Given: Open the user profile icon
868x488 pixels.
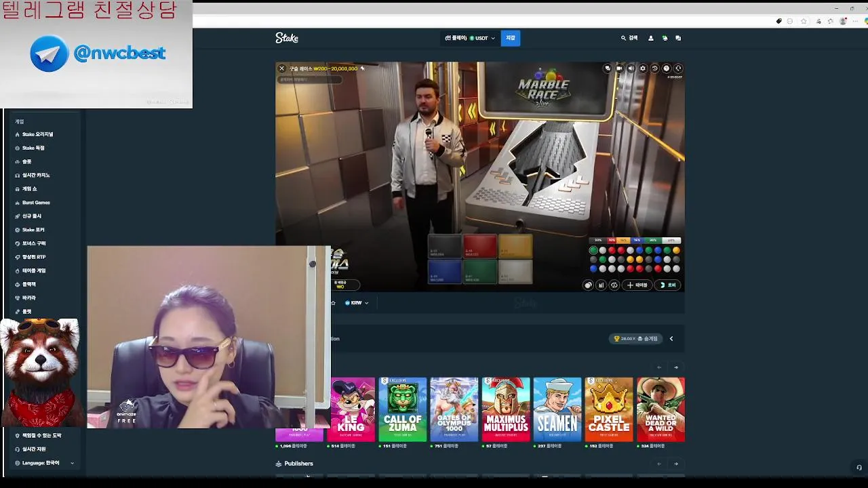Looking at the screenshot, I should [651, 38].
